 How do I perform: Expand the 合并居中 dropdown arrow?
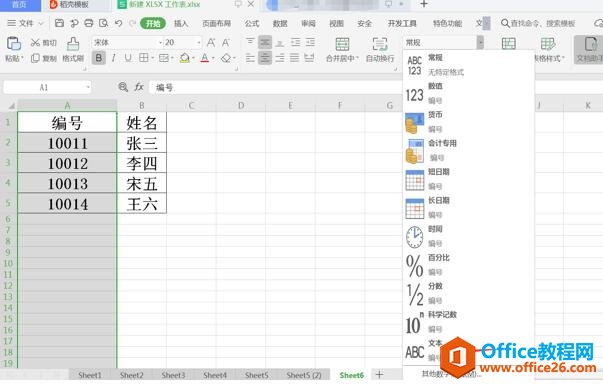(357, 58)
